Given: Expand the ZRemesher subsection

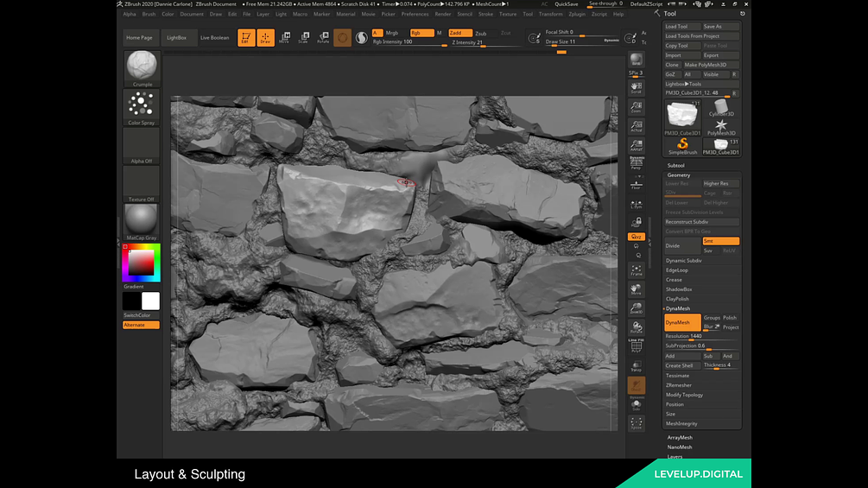Looking at the screenshot, I should [679, 385].
